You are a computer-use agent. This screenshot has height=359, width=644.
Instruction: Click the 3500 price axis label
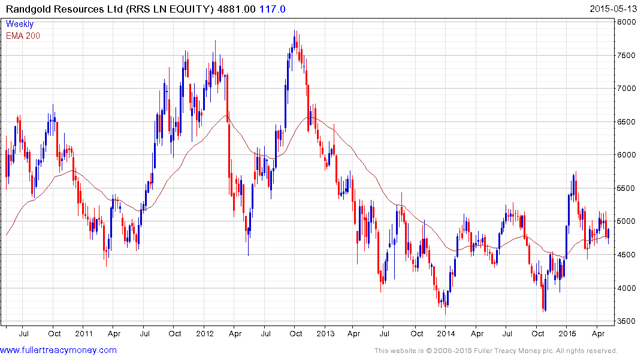tap(627, 321)
